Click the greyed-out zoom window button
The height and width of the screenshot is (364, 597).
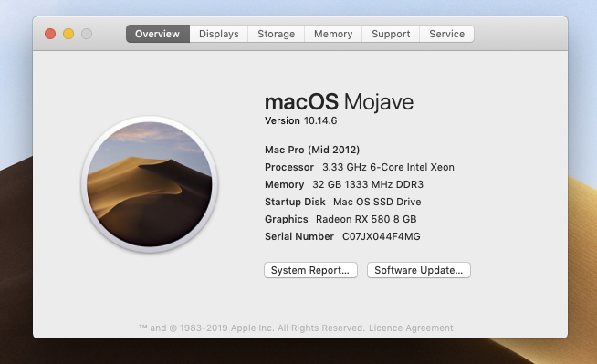[x=87, y=34]
